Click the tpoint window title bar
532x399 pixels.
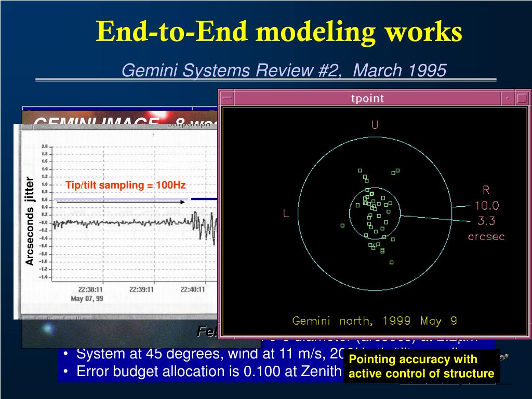click(367, 98)
